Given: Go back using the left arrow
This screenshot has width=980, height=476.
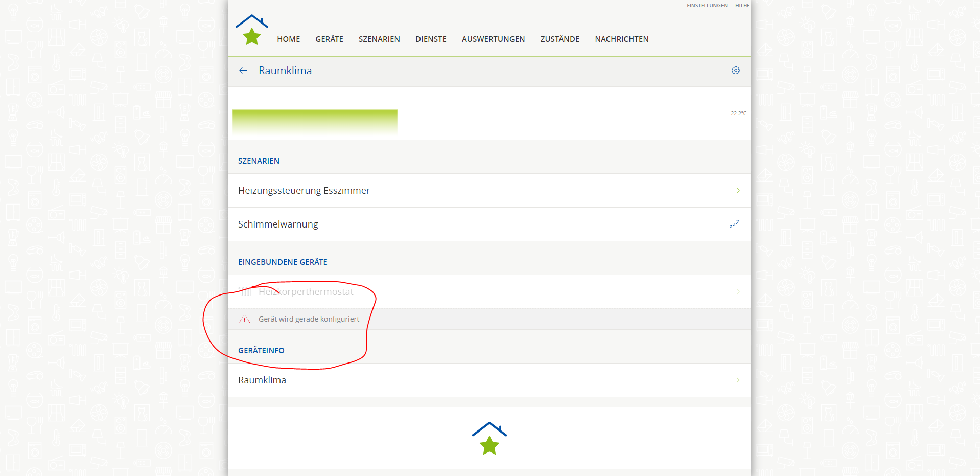Looking at the screenshot, I should 243,71.
